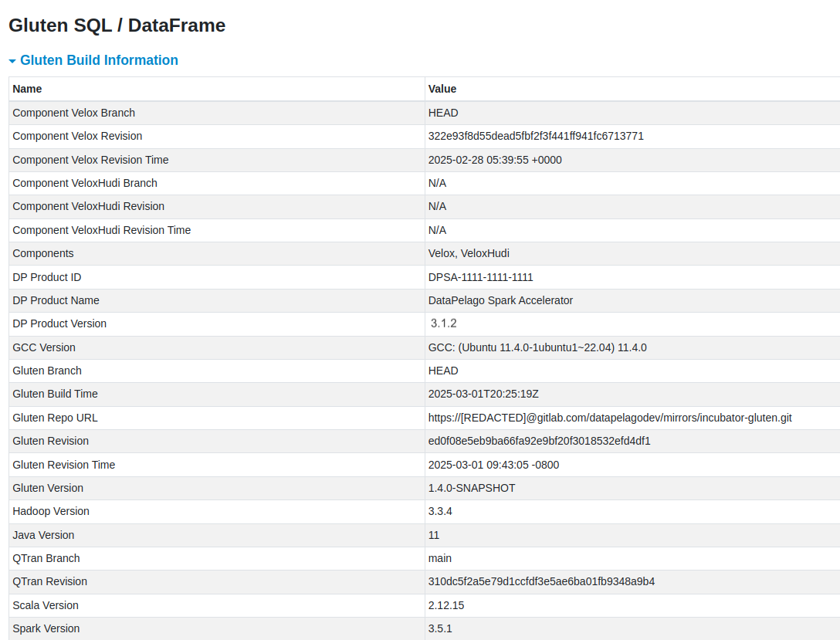Click the Gluten Version label
Viewport: 840px width, 640px height.
point(48,488)
